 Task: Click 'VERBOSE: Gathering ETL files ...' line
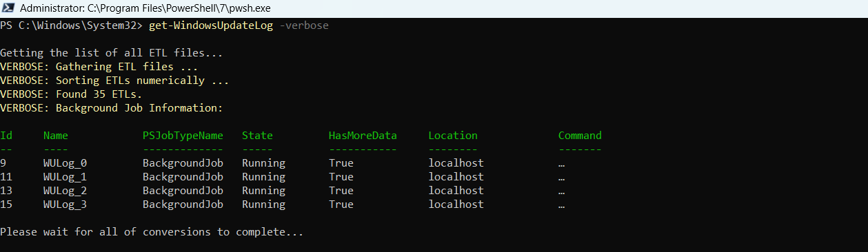(99, 67)
